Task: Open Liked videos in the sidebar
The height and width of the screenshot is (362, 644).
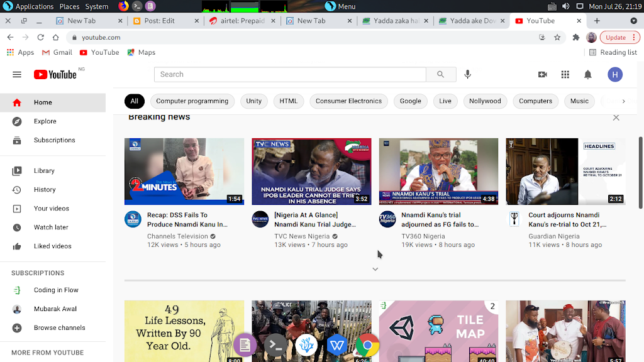Action: (53, 246)
